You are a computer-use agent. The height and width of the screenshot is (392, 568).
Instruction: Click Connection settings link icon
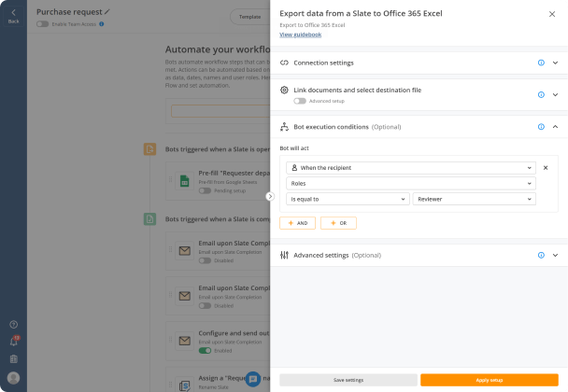click(x=284, y=63)
